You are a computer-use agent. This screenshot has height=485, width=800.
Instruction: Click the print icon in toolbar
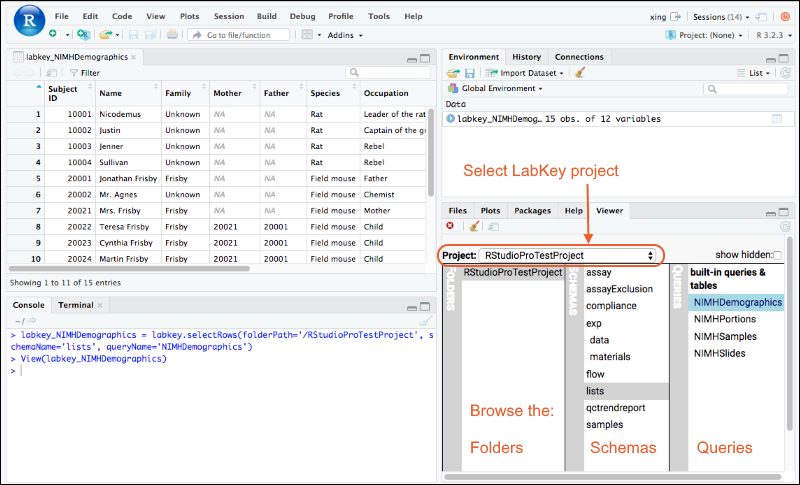tap(172, 34)
